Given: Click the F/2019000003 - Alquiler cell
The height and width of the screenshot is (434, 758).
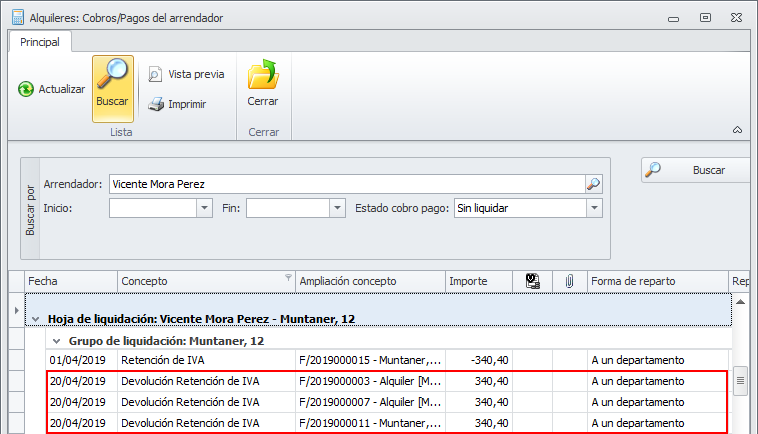Looking at the screenshot, I should point(370,381).
